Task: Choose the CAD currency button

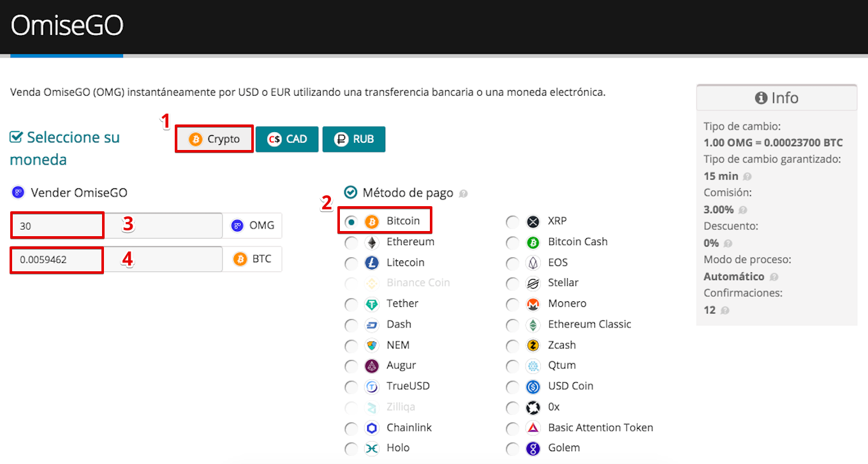Action: coord(287,139)
